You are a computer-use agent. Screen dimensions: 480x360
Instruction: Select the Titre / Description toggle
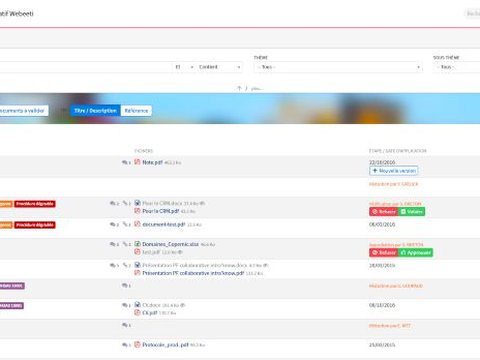click(95, 111)
